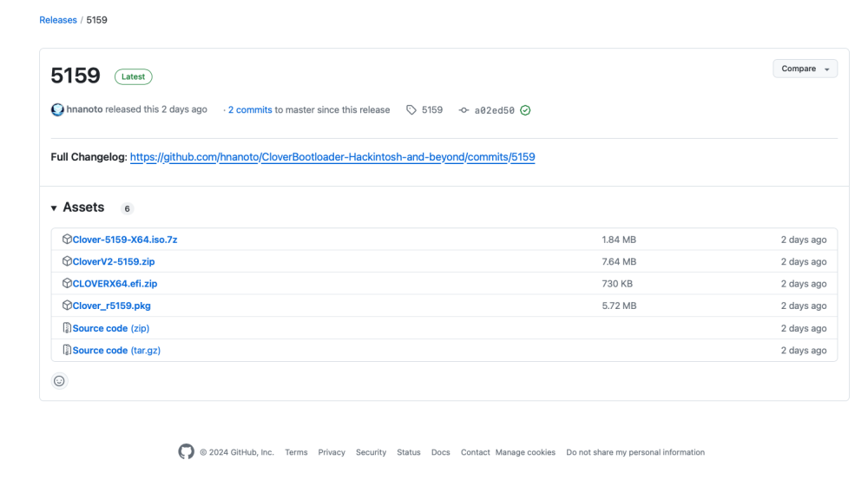Click the Assets count badge 6
The image size is (868, 480).
[128, 208]
